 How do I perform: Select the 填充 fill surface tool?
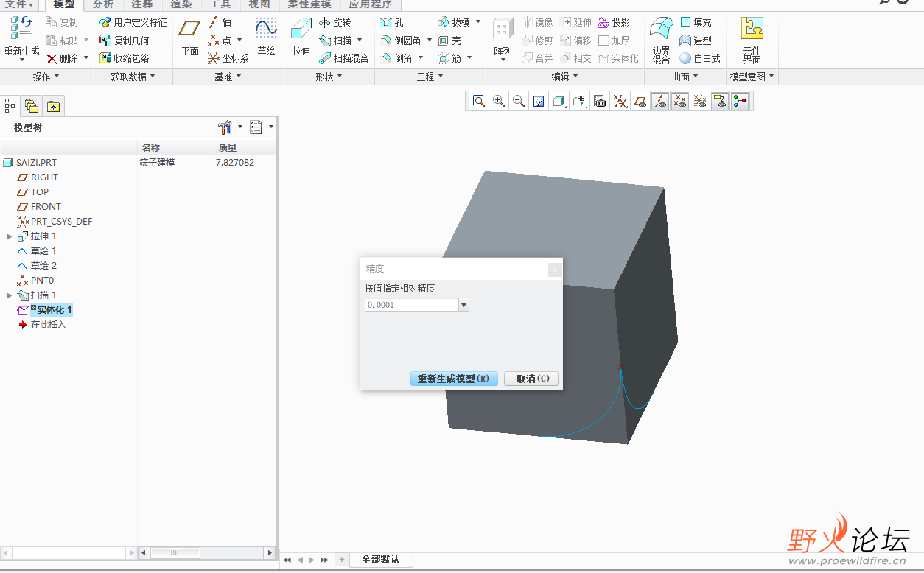pos(696,23)
